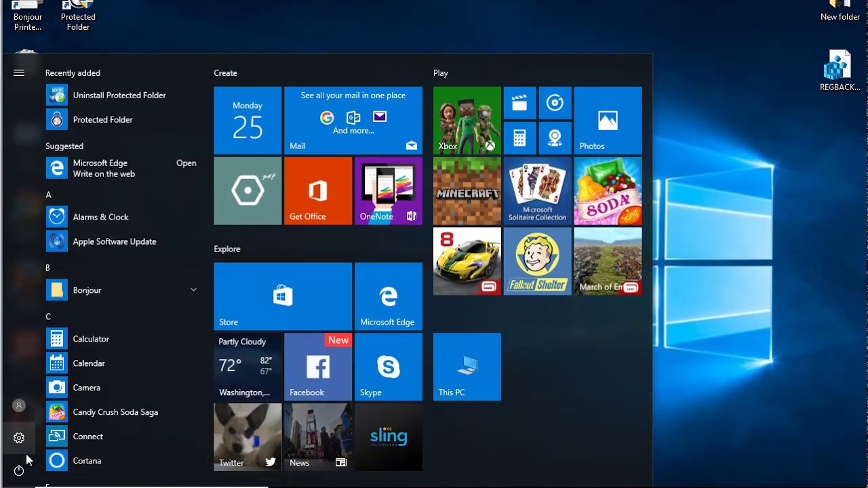Launch Candy Crush Soda Saga from list
Screen dimensions: 868x488
(123, 413)
